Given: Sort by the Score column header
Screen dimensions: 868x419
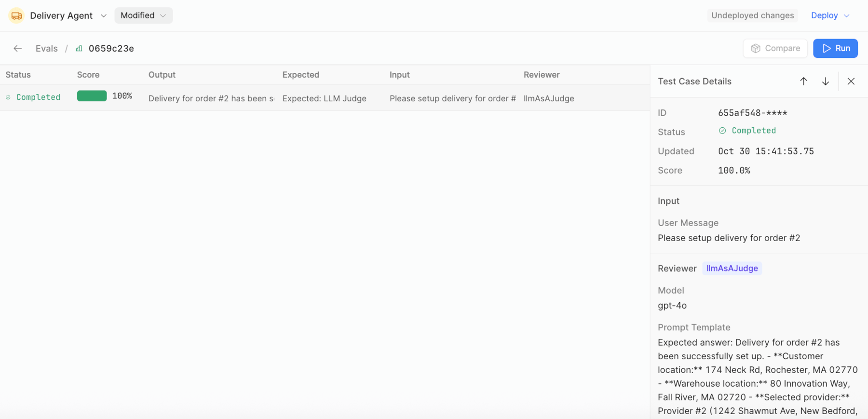Looking at the screenshot, I should pos(88,75).
